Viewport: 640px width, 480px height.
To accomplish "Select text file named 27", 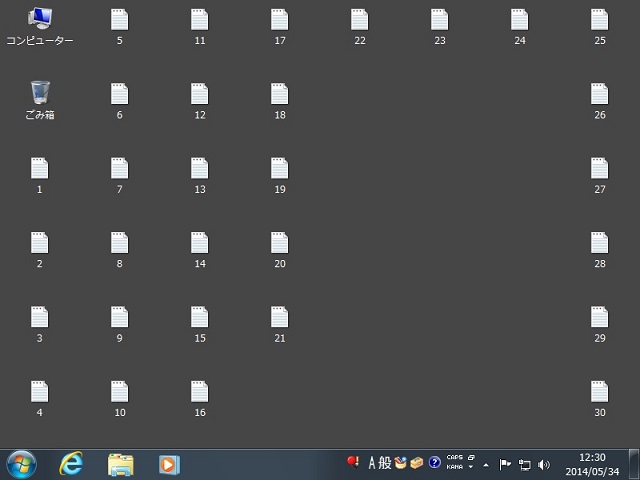I will 600,176.
